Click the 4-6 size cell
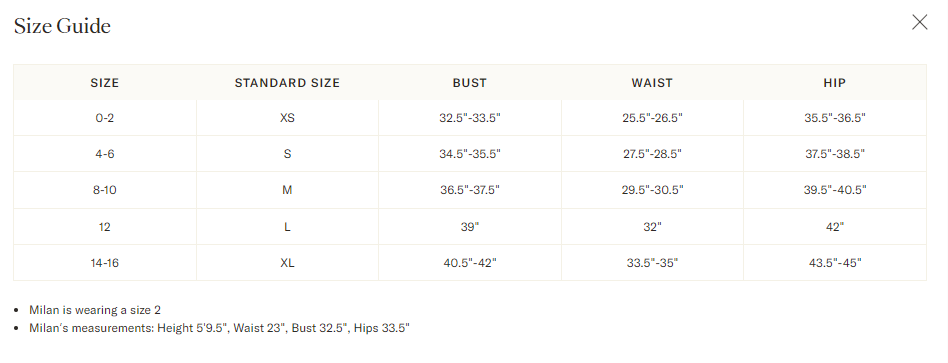Image resolution: width=948 pixels, height=363 pixels. tap(105, 154)
